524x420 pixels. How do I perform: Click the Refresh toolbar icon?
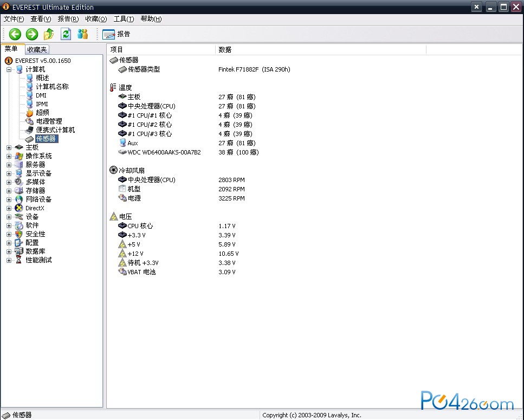coord(66,34)
